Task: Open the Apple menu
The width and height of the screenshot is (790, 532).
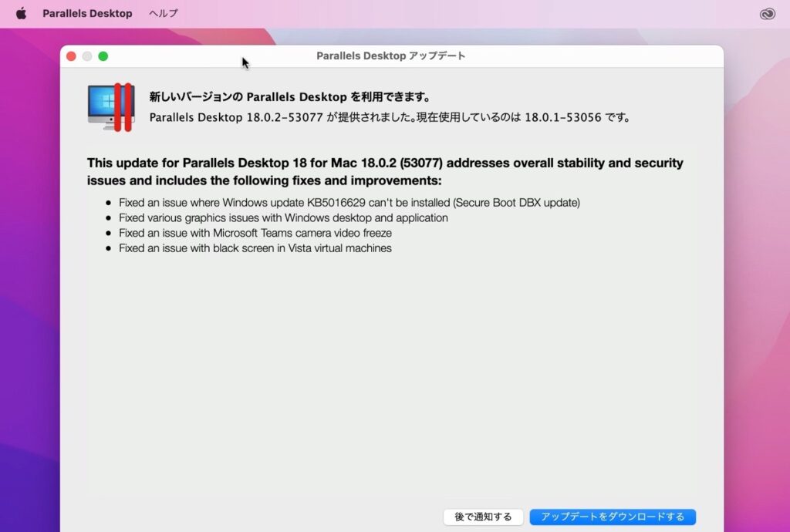Action: [x=20, y=12]
